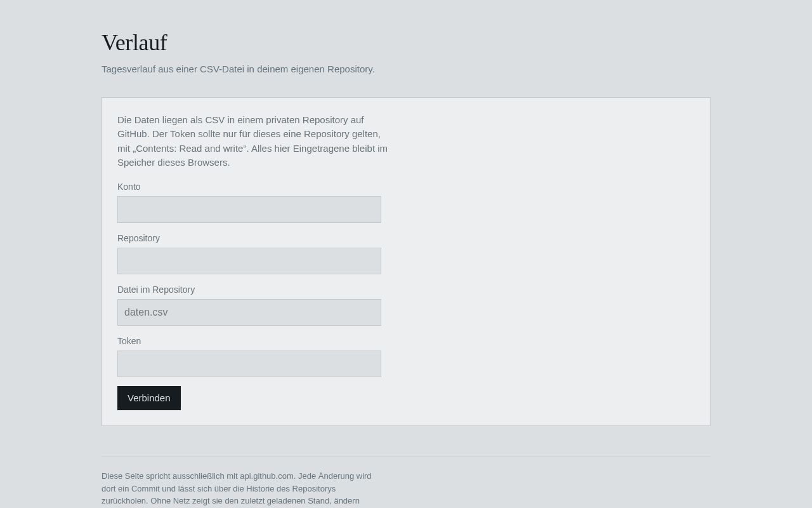The width and height of the screenshot is (812, 508).
Task: Click the Datei im Repository label
Action: point(156,290)
